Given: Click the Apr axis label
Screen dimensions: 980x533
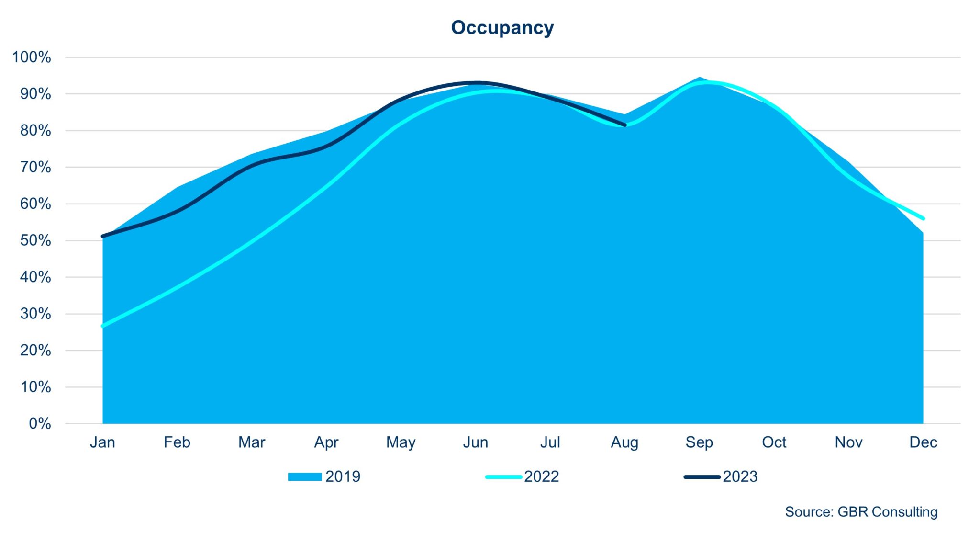Looking at the screenshot, I should (326, 442).
